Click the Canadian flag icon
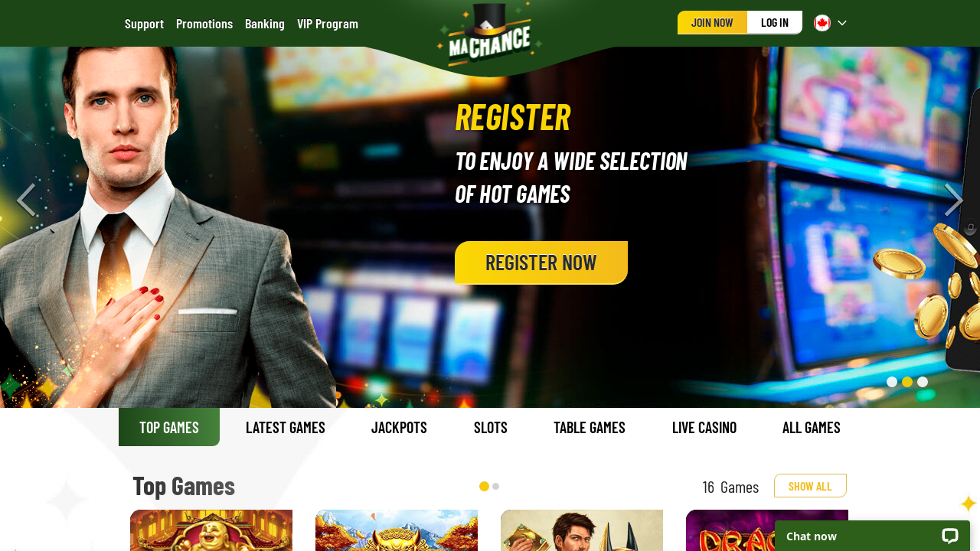The image size is (980, 551). pos(822,23)
